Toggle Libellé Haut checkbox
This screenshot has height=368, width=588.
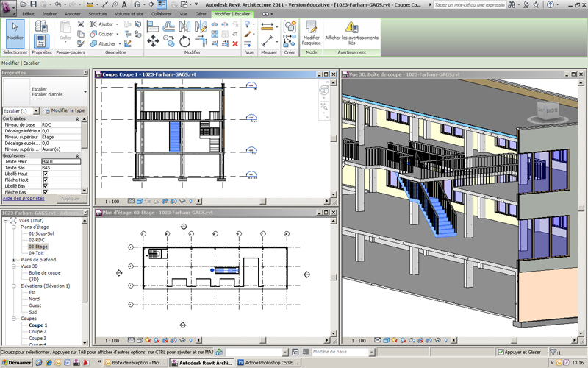click(45, 174)
